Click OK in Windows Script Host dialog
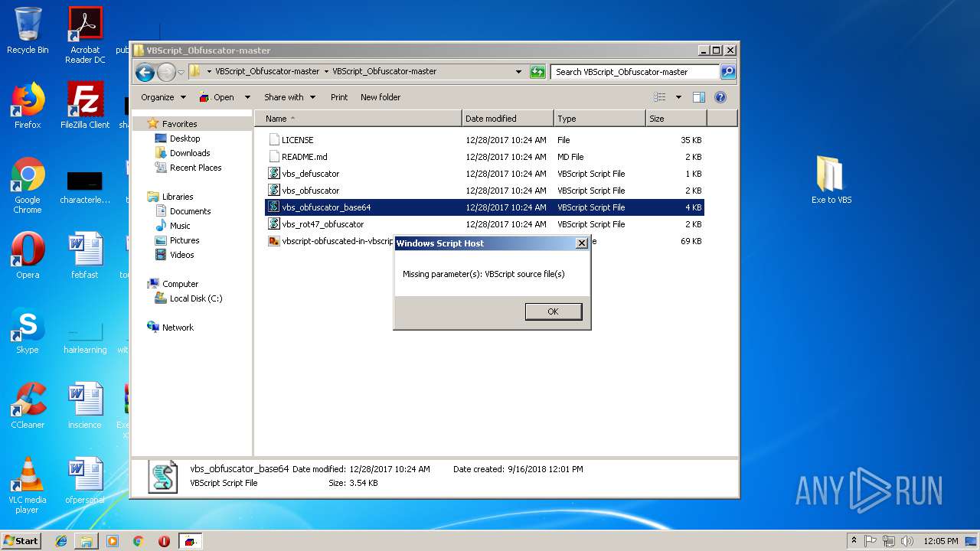Screen dimensions: 980x551 [553, 311]
